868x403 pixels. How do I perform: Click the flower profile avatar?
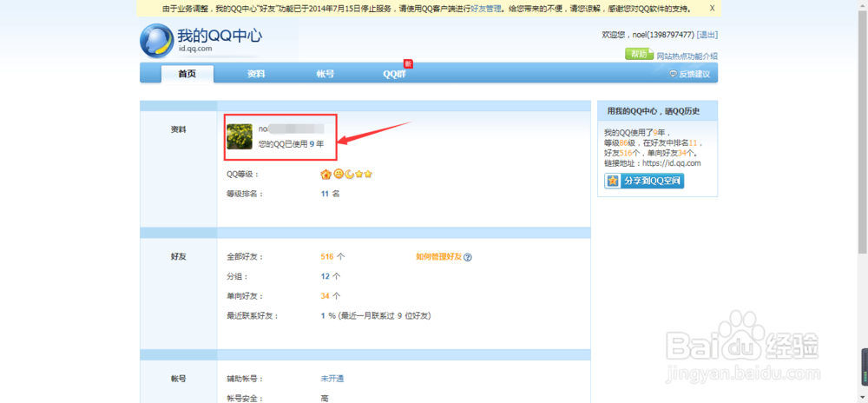[240, 136]
